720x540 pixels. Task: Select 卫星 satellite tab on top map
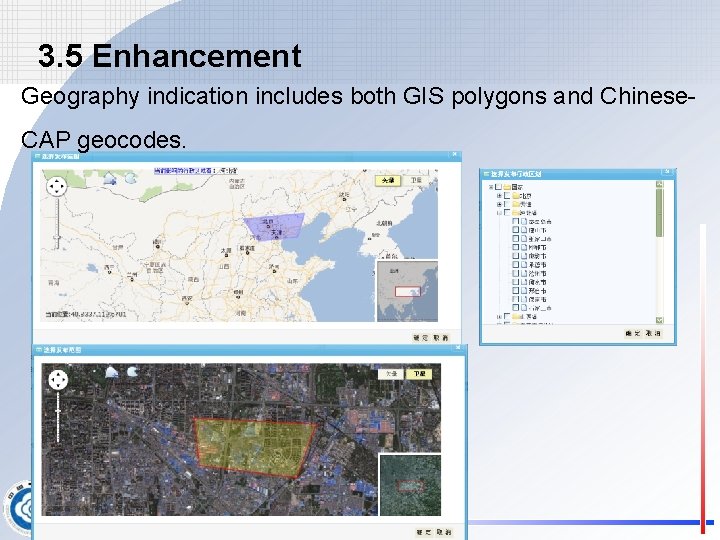click(416, 180)
